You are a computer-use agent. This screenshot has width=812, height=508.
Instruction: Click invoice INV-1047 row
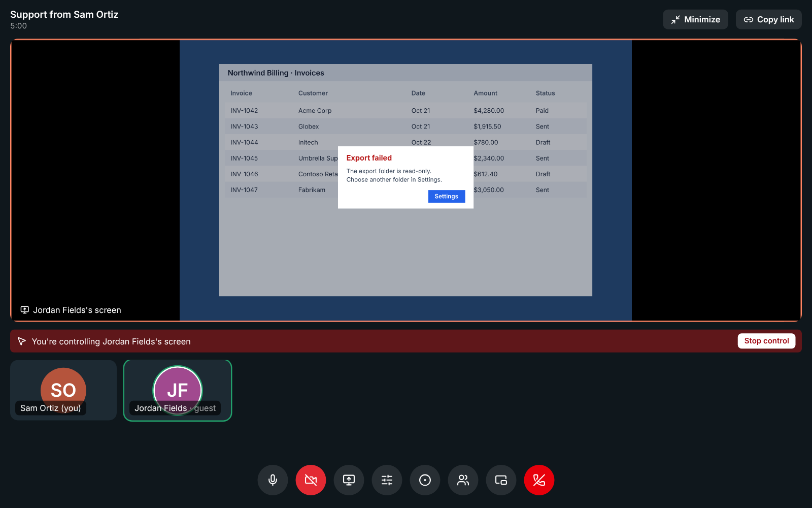pyautogui.click(x=405, y=190)
